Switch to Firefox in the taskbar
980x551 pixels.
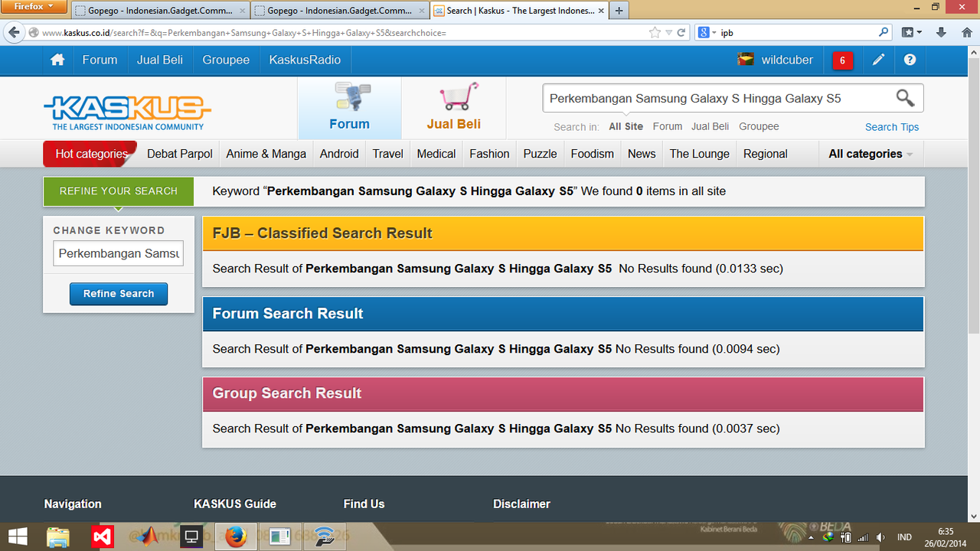click(235, 536)
